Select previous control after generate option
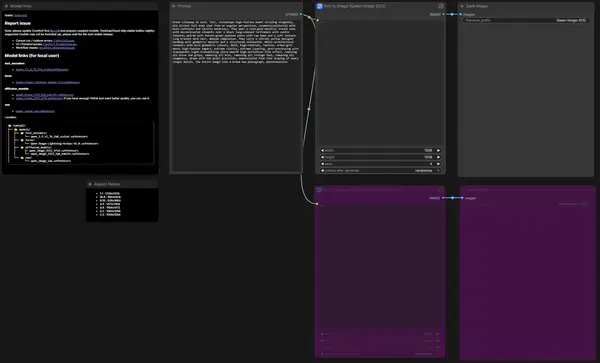 (322, 171)
